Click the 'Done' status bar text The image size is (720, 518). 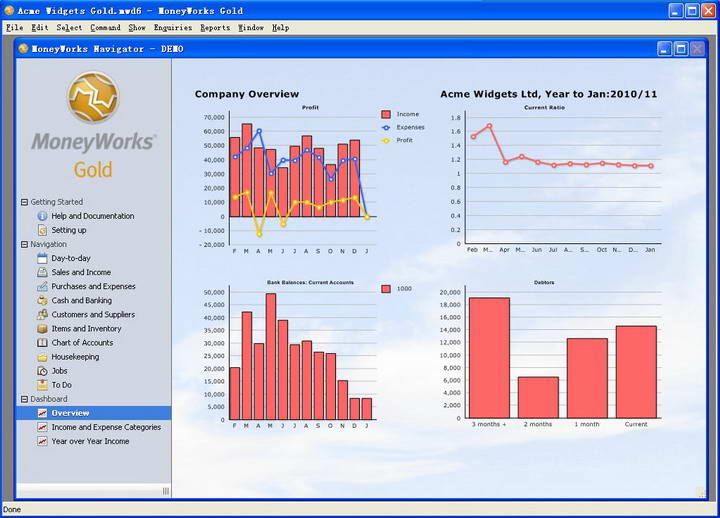pos(12,509)
